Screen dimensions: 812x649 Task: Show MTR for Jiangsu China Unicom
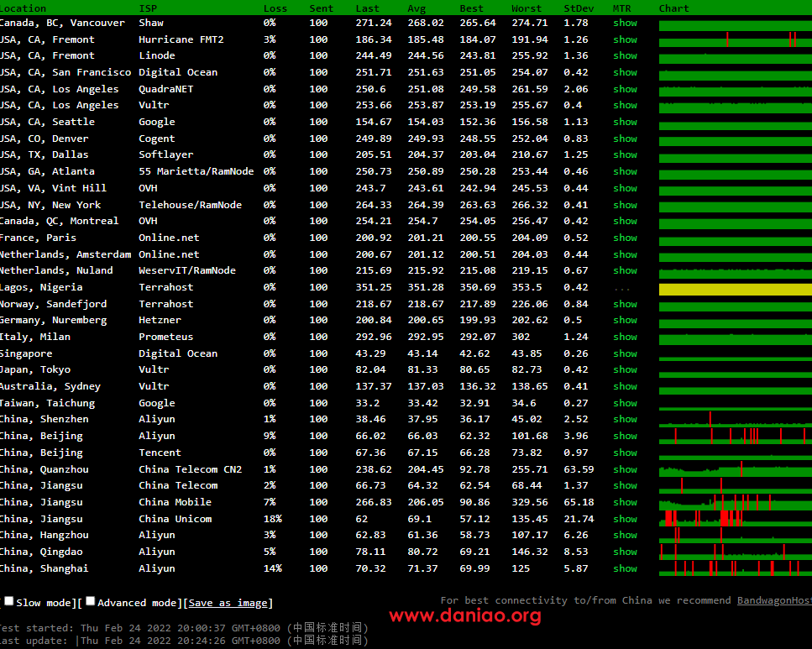pyautogui.click(x=625, y=519)
